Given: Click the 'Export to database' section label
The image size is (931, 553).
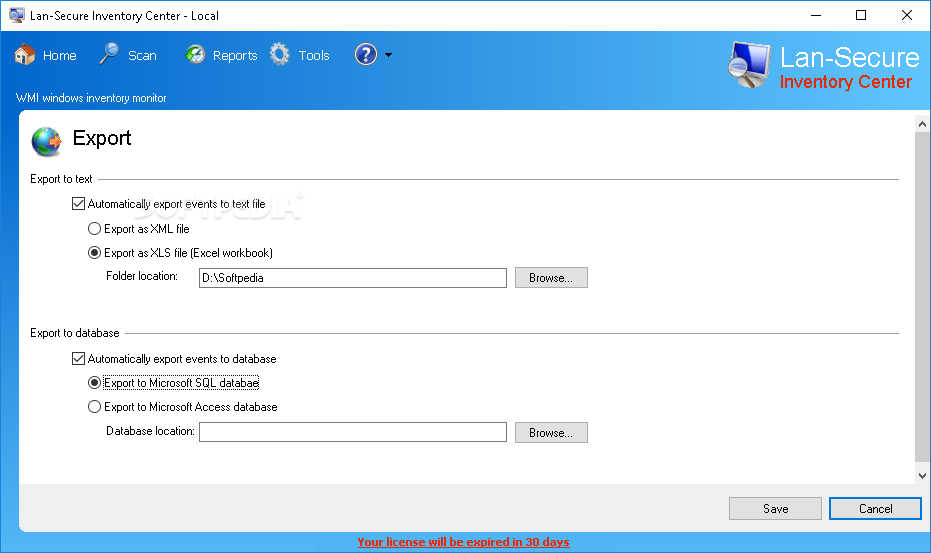Looking at the screenshot, I should 75,333.
